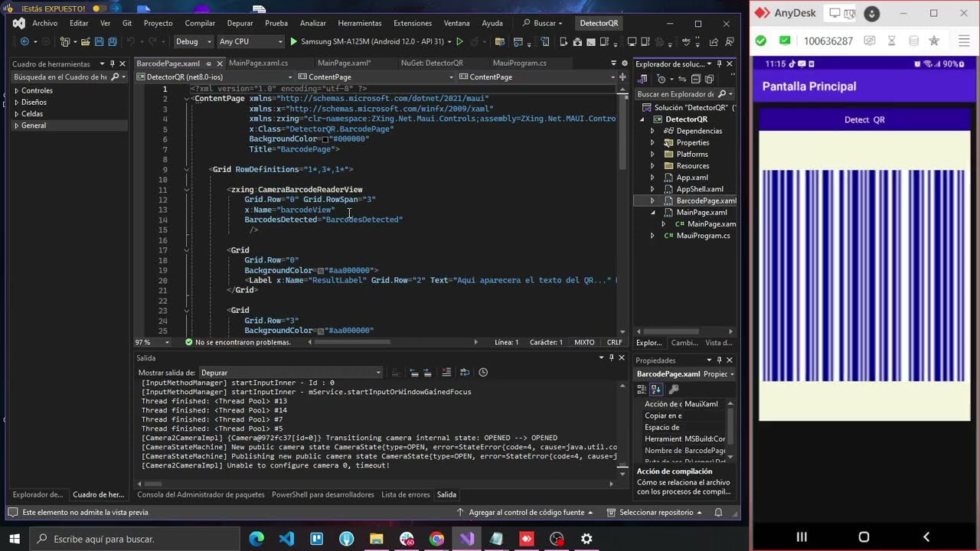Viewport: 980px width, 551px height.
Task: Click the #aa000000 color swatch on line 19
Action: pos(320,271)
